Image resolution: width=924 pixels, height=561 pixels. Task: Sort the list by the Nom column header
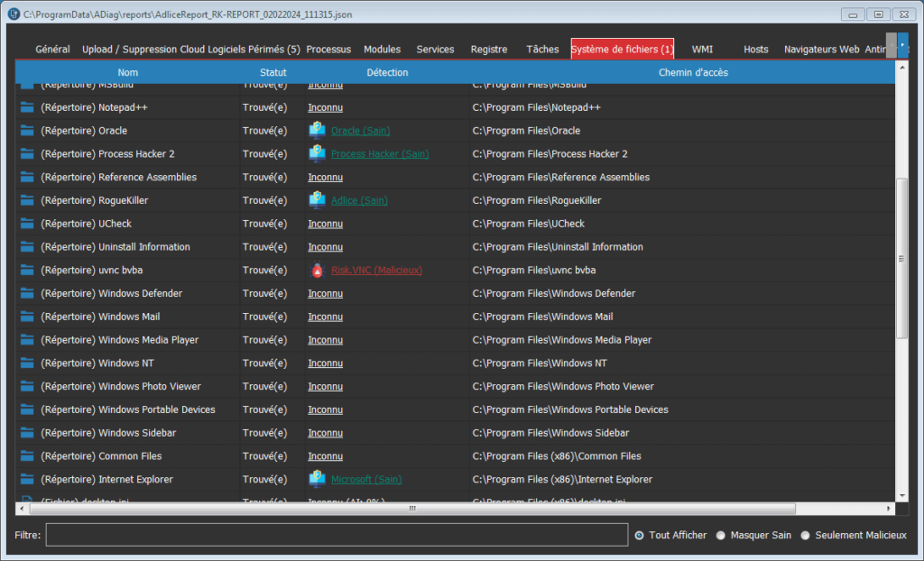tap(128, 72)
